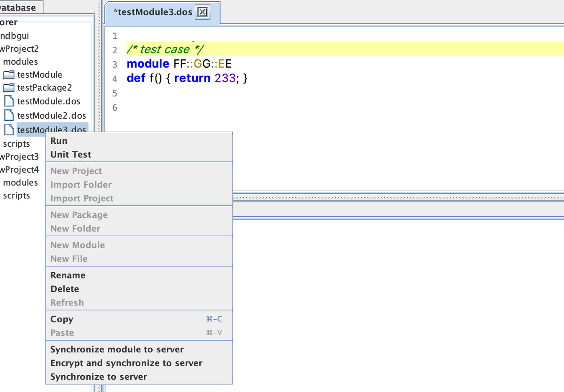The height and width of the screenshot is (392, 564).
Task: Select the testModule2.dos tree item
Action: tap(51, 116)
